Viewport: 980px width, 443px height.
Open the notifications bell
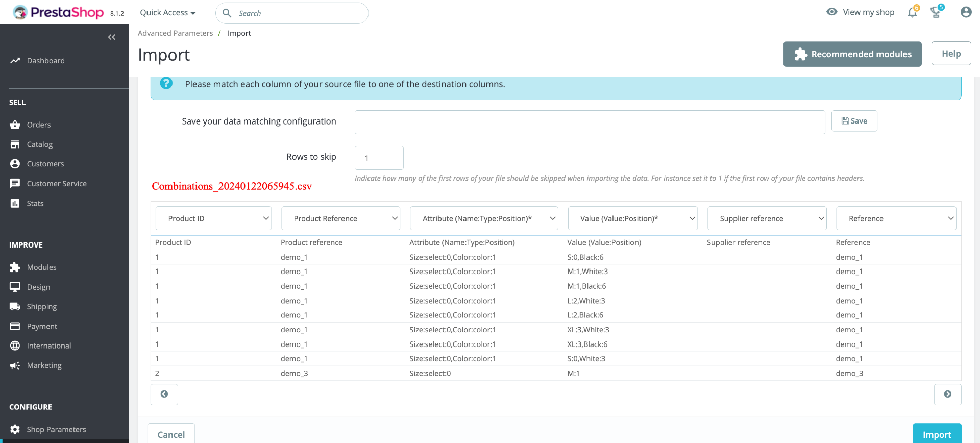913,12
